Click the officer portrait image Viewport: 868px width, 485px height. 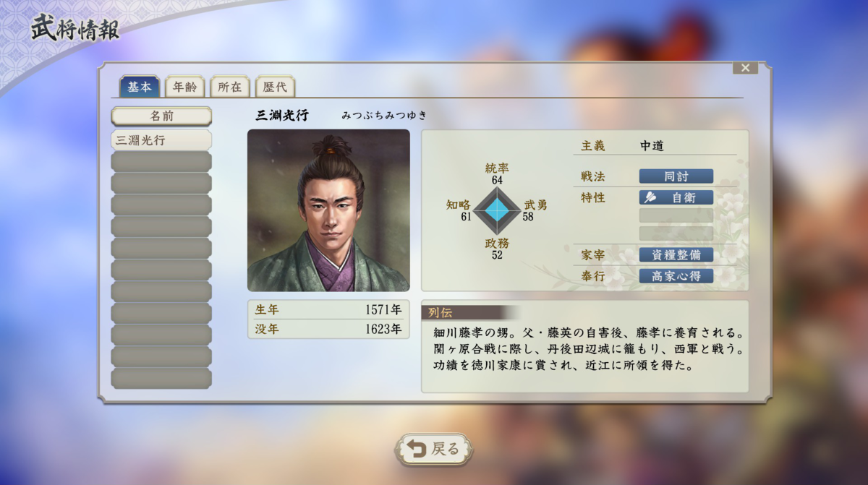pyautogui.click(x=328, y=210)
